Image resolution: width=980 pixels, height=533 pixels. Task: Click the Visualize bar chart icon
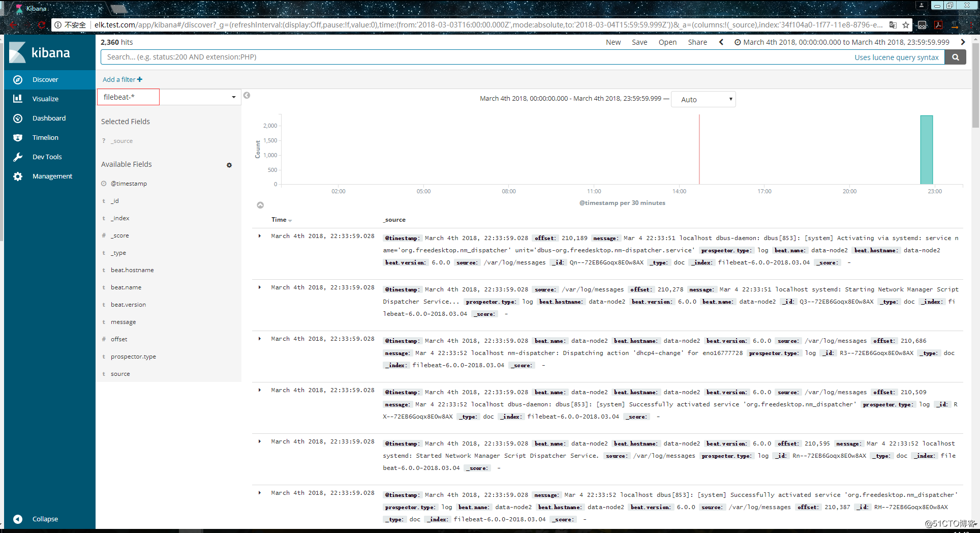tap(18, 99)
